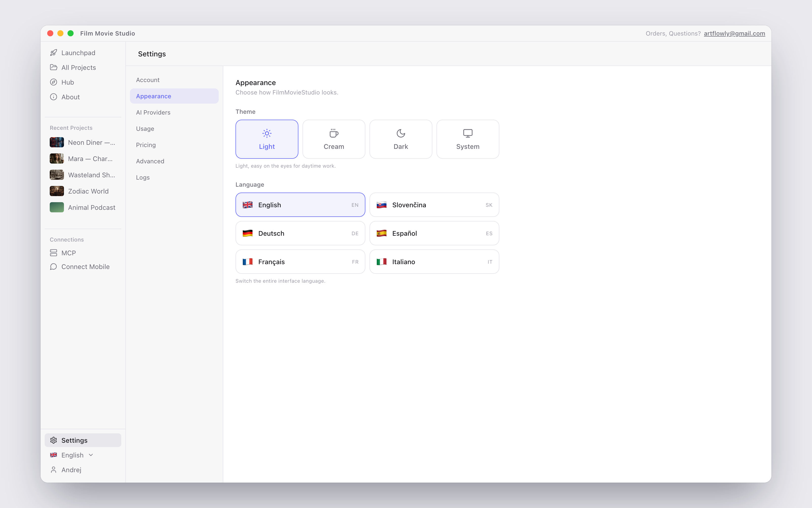812x508 pixels.
Task: Click the German flag icon
Action: (x=248, y=233)
